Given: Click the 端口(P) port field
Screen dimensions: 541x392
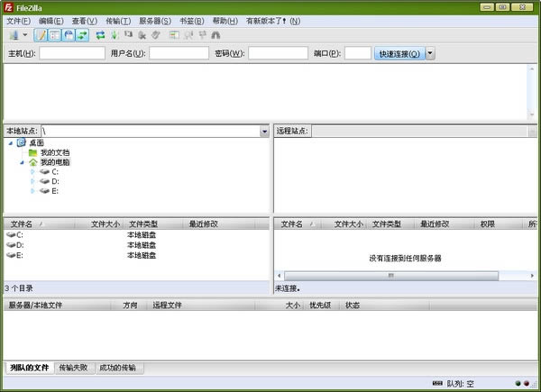Looking at the screenshot, I should click(x=358, y=53).
